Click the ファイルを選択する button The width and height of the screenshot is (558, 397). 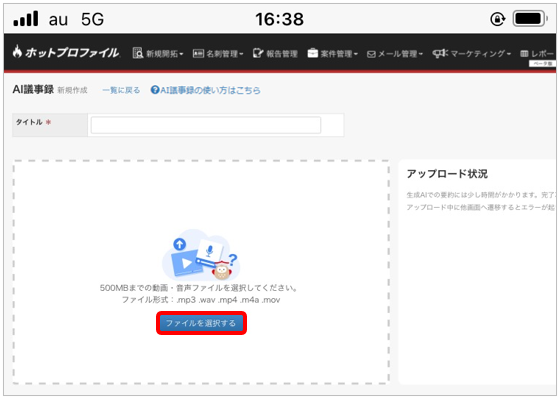[x=201, y=323]
